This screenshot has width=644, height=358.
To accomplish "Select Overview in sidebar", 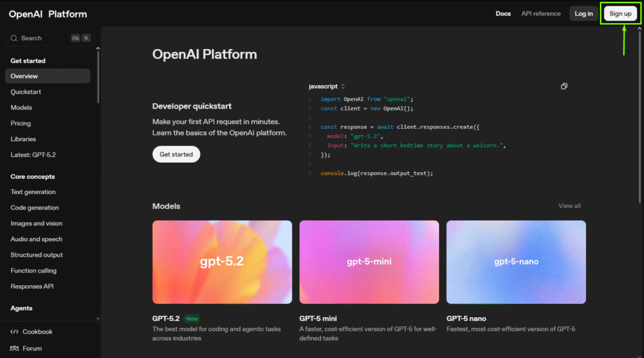I will pos(48,76).
